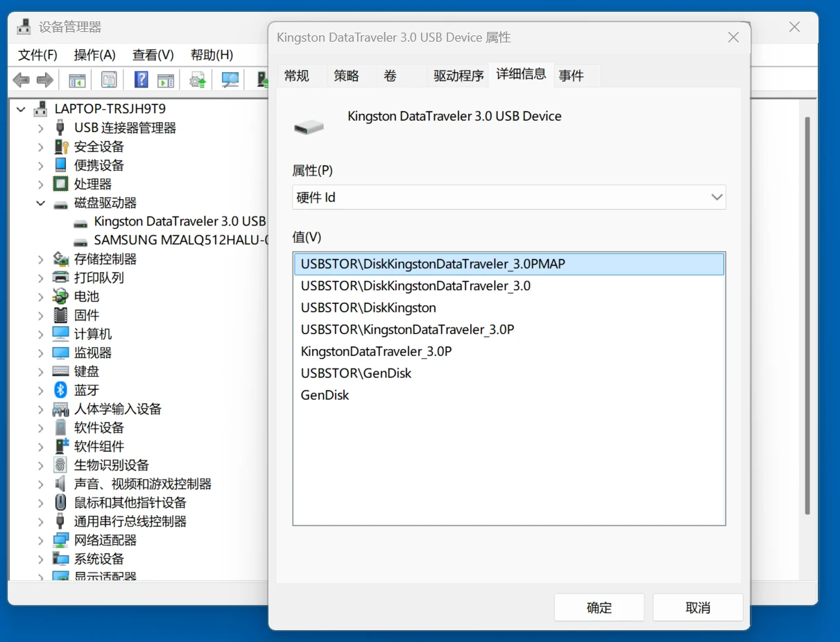Click the keyboard icon for 键盘
Screen dimensions: 840x642
point(61,371)
